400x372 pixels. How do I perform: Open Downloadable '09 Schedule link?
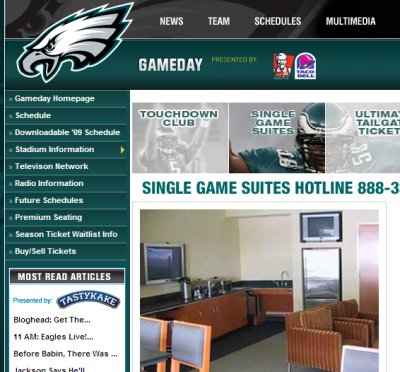pyautogui.click(x=67, y=132)
